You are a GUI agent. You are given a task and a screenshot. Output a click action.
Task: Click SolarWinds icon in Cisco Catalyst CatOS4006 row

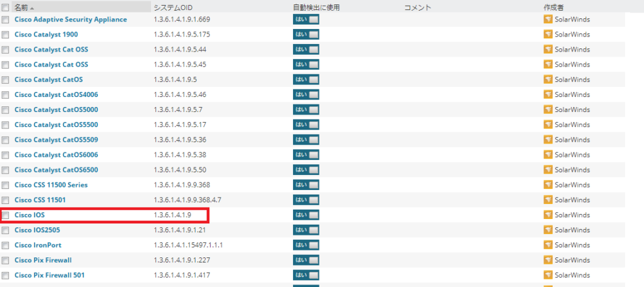pos(548,94)
